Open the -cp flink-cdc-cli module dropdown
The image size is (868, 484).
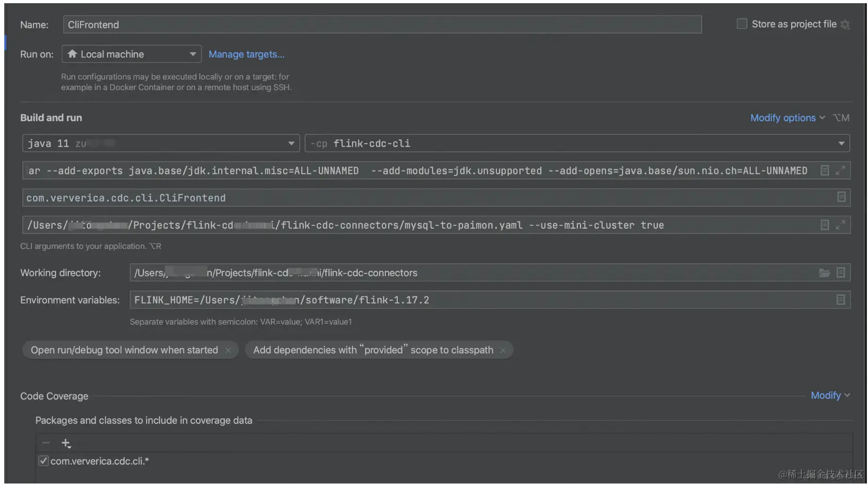(577, 143)
